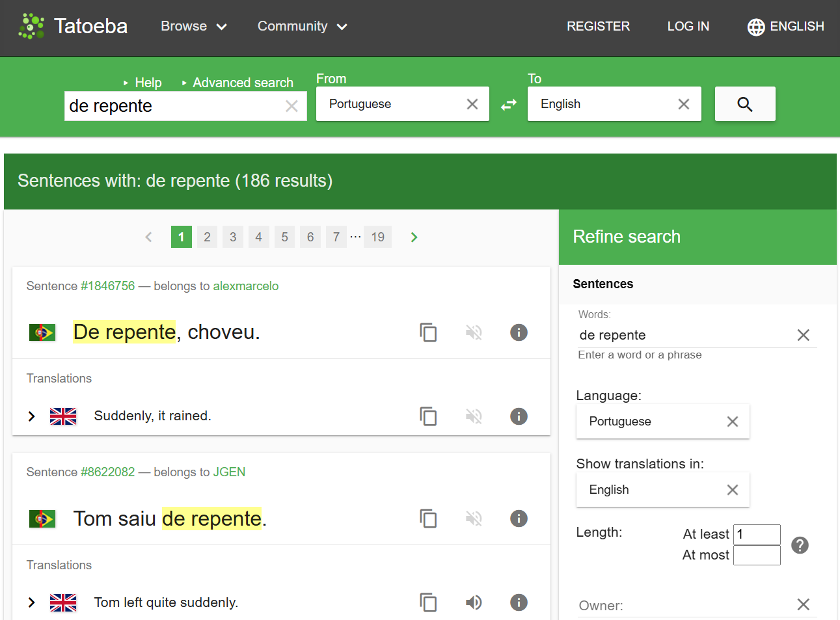Open the Browse dropdown menu
The width and height of the screenshot is (840, 620).
[193, 26]
